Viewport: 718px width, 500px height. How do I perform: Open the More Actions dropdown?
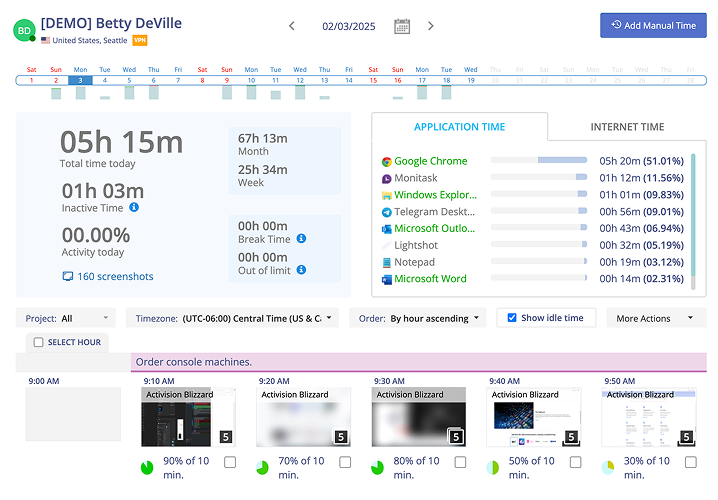point(655,318)
